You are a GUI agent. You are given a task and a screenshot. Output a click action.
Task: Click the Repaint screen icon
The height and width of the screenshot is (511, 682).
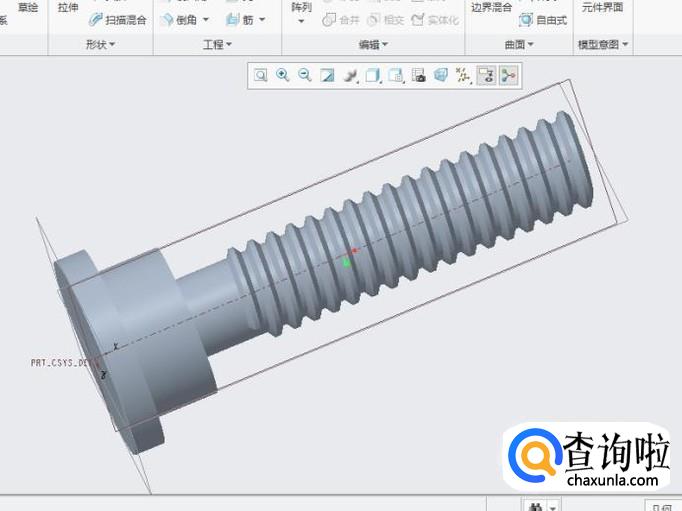327,76
